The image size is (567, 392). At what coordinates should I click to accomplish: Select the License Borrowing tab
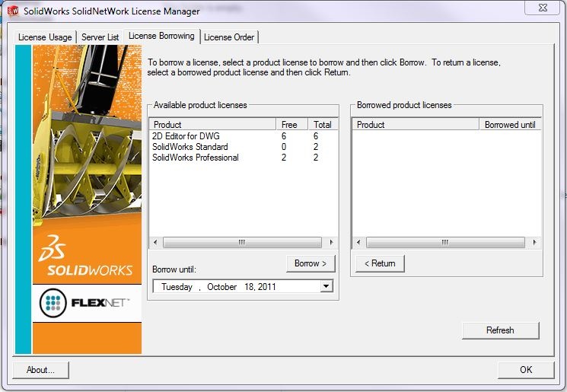(161, 37)
